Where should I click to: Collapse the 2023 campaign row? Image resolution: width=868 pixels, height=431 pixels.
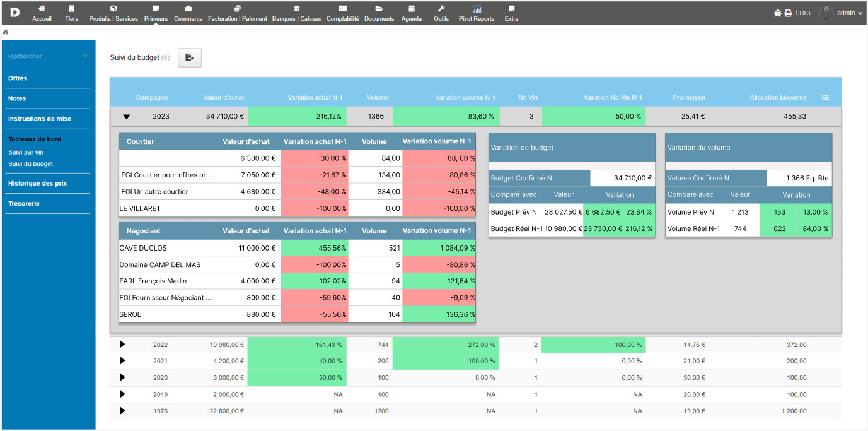coord(126,117)
